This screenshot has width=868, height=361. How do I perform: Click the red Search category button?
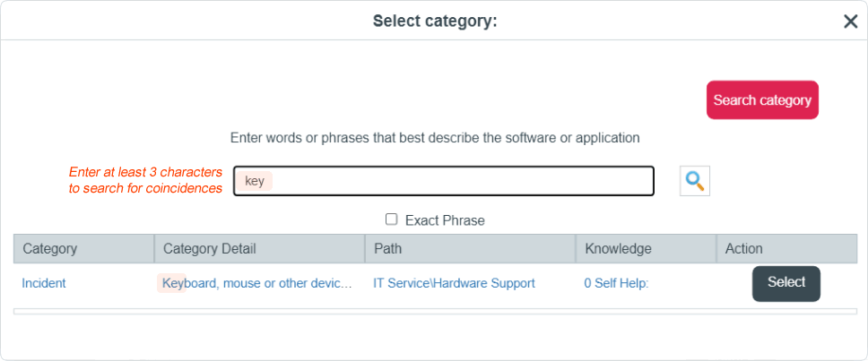pos(762,100)
